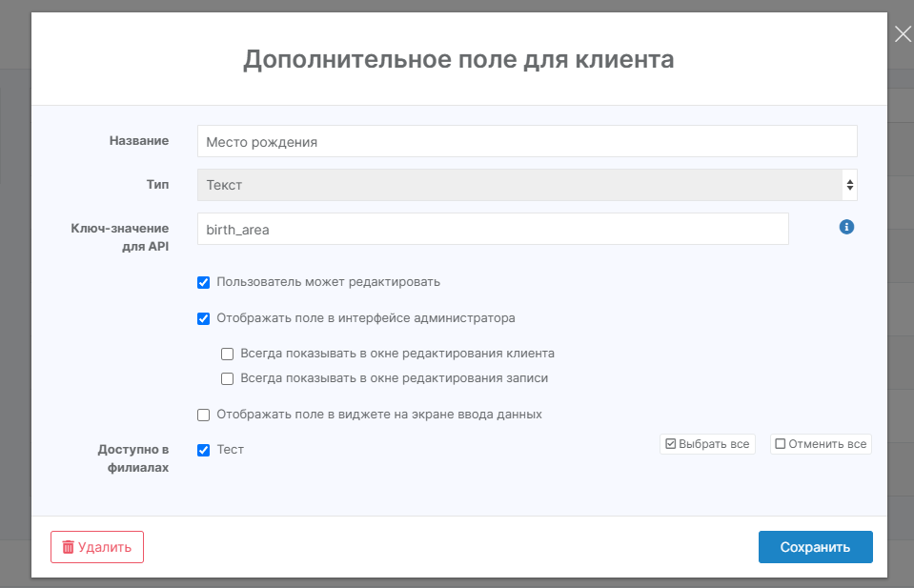914x588 pixels.
Task: Uncheck 'Отображать поле в интерфейсе администратора'
Action: tap(203, 318)
